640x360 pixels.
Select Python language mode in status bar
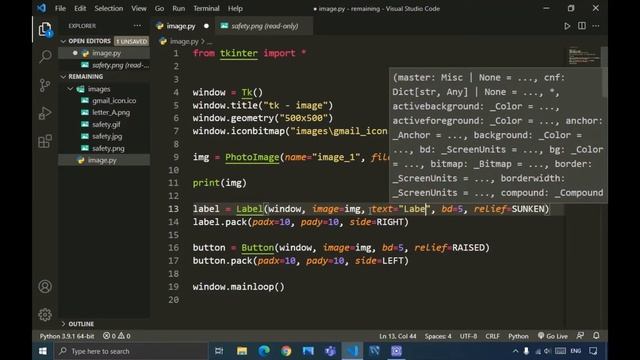(x=518, y=336)
